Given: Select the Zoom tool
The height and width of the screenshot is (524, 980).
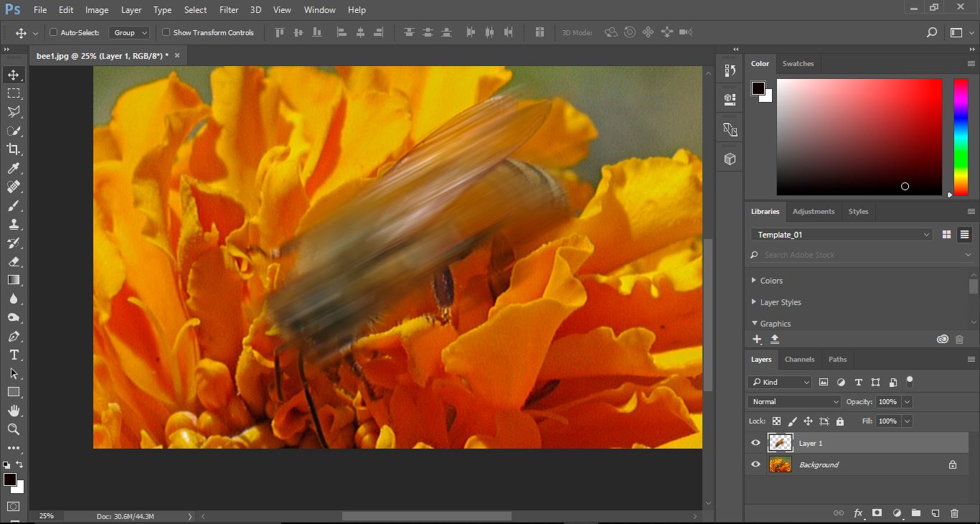Looking at the screenshot, I should (x=14, y=429).
